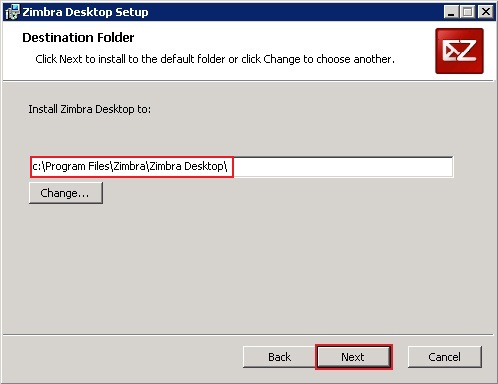
Task: Cancel the Zimbra Desktop setup
Action: pyautogui.click(x=445, y=357)
